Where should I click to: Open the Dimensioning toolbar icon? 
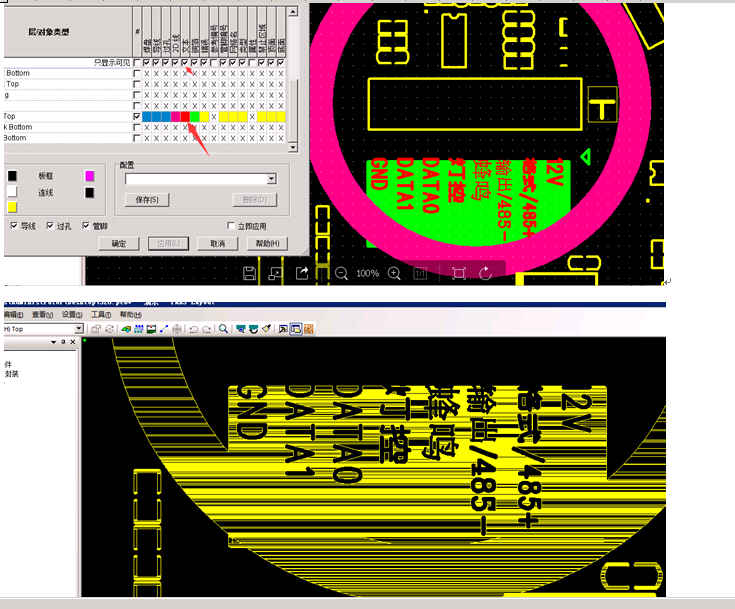151,329
